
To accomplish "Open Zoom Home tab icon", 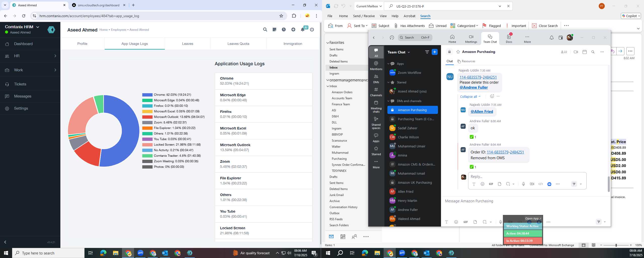I will (x=452, y=39).
